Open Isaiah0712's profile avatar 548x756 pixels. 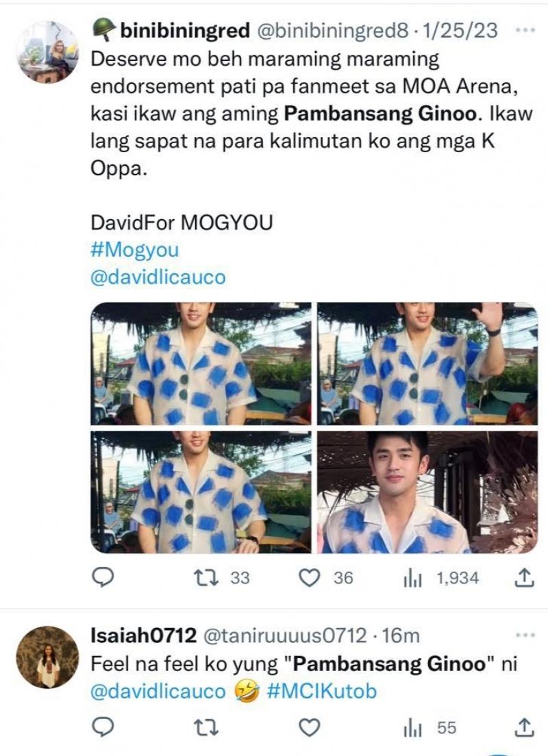pyautogui.click(x=47, y=657)
